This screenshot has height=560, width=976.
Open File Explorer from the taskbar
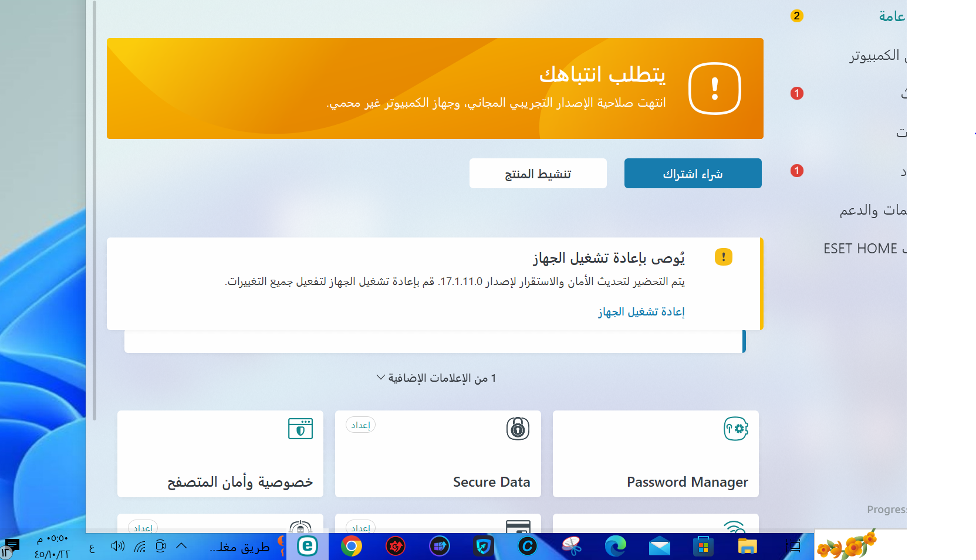click(x=747, y=547)
